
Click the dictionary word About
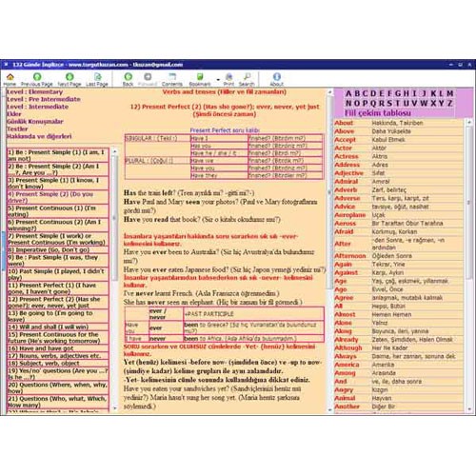click(344, 123)
